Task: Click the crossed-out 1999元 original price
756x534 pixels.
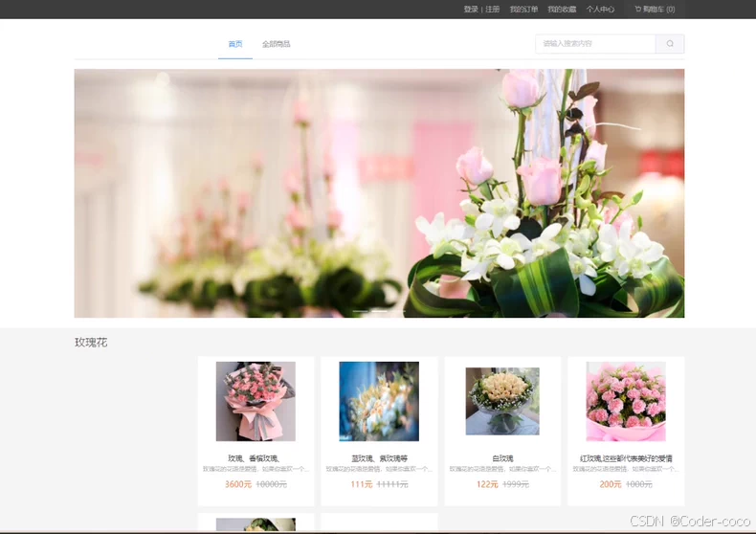Action: click(x=516, y=484)
